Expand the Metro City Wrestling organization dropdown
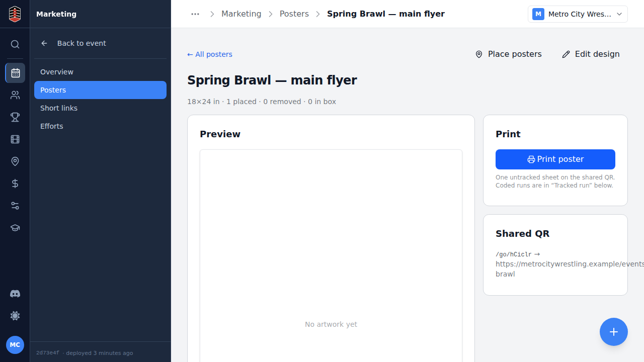644x362 pixels. pyautogui.click(x=578, y=14)
